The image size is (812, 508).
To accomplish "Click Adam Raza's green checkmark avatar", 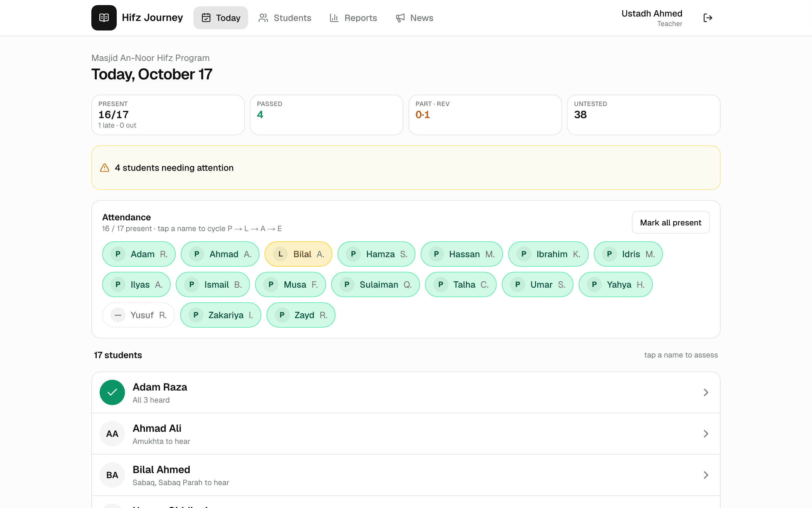I will pos(112,392).
